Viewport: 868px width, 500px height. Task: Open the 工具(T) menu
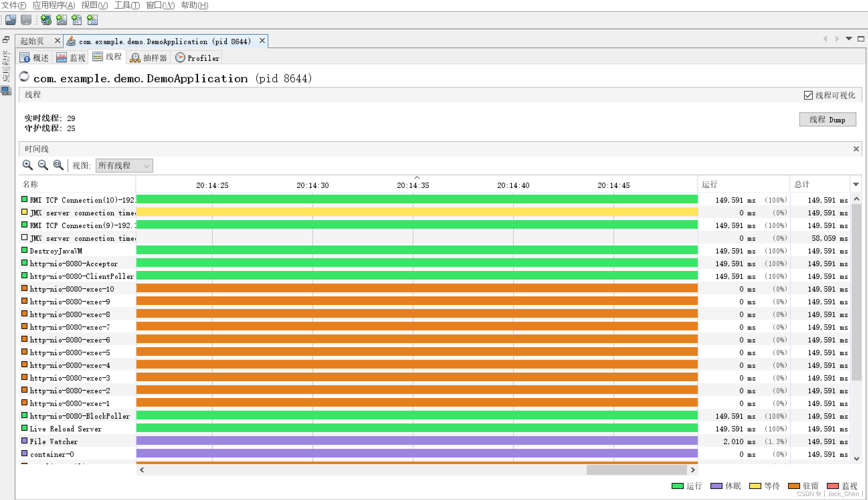click(x=127, y=5)
